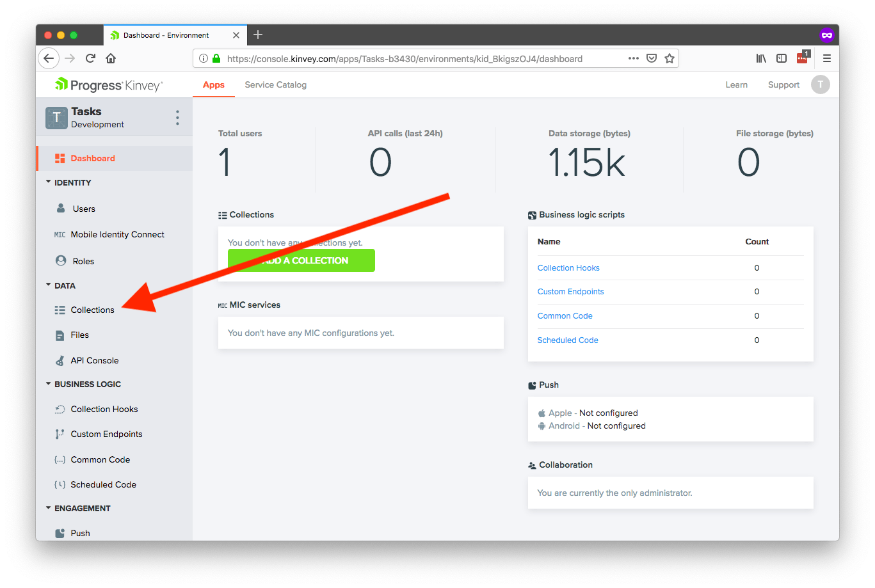Collapse the IDENTITY section
The width and height of the screenshot is (875, 588).
coord(49,182)
